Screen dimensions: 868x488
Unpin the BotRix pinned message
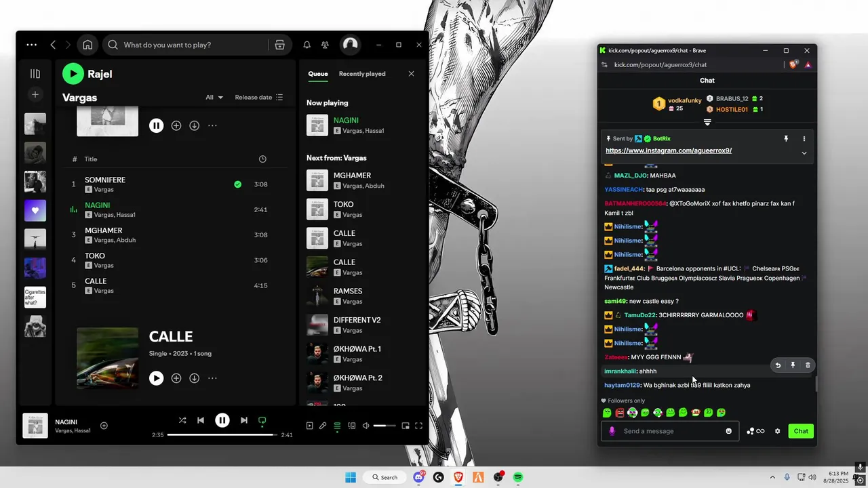tap(786, 138)
